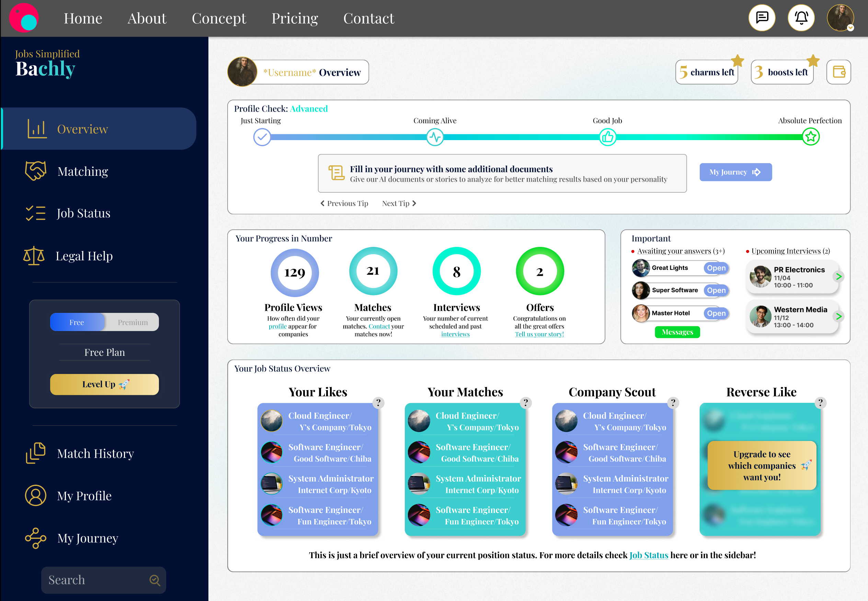
Task: Switch plan toggle to Premium
Action: click(133, 322)
